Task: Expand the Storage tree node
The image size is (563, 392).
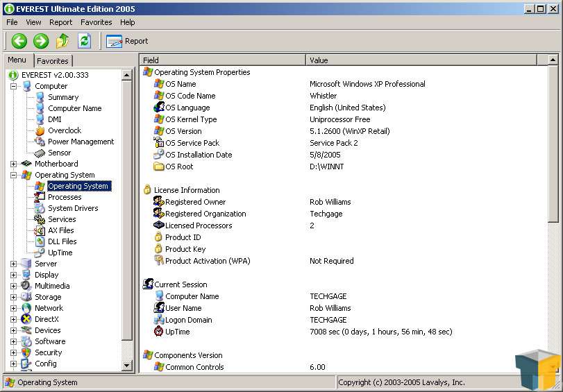Action: [13, 297]
